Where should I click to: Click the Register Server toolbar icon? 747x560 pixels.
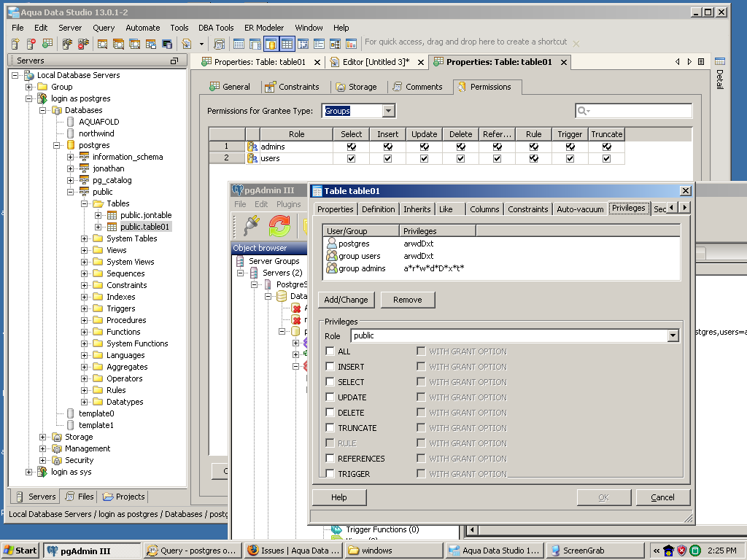coord(15,44)
